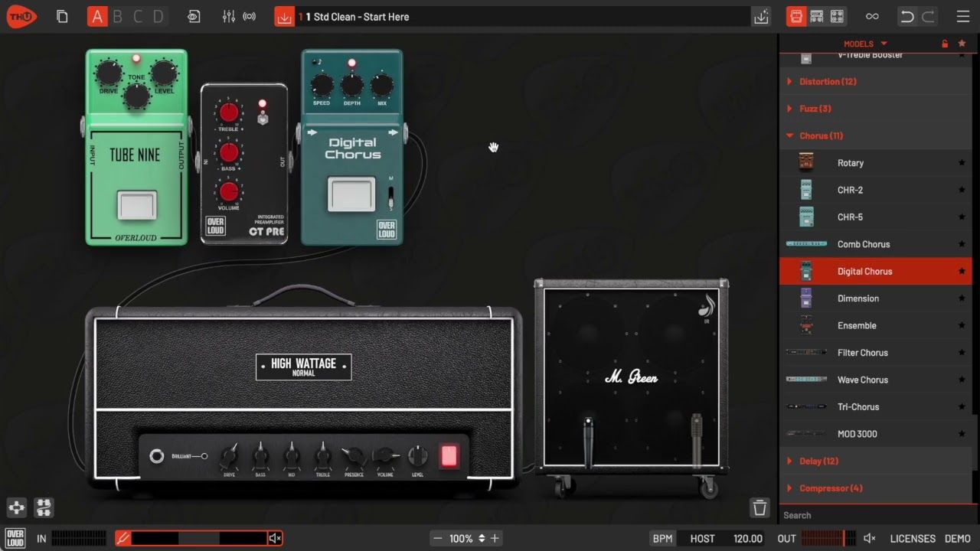980x551 pixels.
Task: Select CHR-2 in the model list
Action: 876,190
